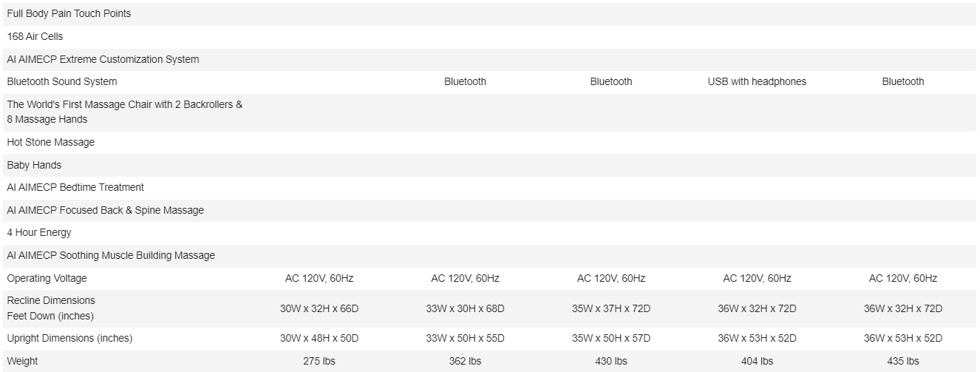Click the Bluetooth Sound System row label
980x372 pixels.
pyautogui.click(x=62, y=81)
